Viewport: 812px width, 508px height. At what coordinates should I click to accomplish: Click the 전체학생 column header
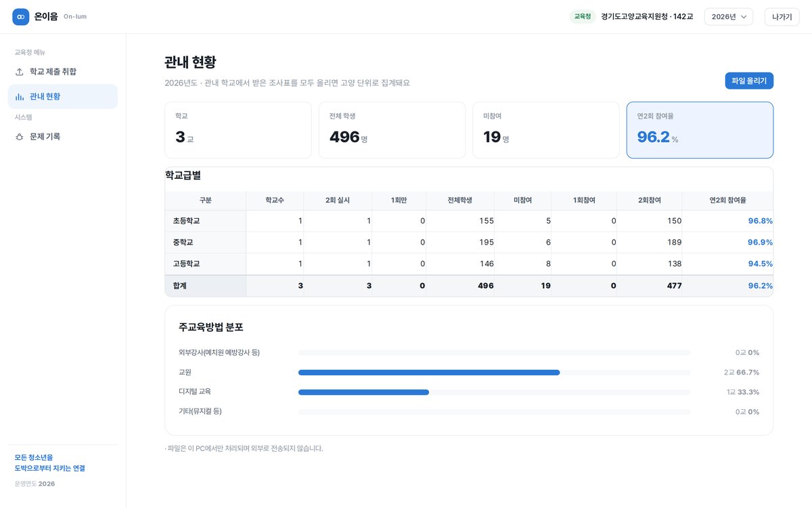click(x=460, y=200)
